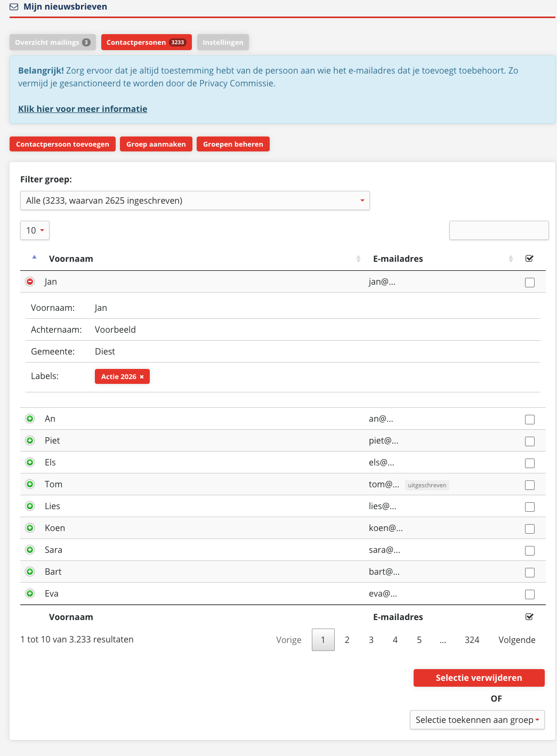Viewport: 557px width, 756px height.
Task: Remove the Actie 2026 label via its x
Action: pyautogui.click(x=142, y=377)
